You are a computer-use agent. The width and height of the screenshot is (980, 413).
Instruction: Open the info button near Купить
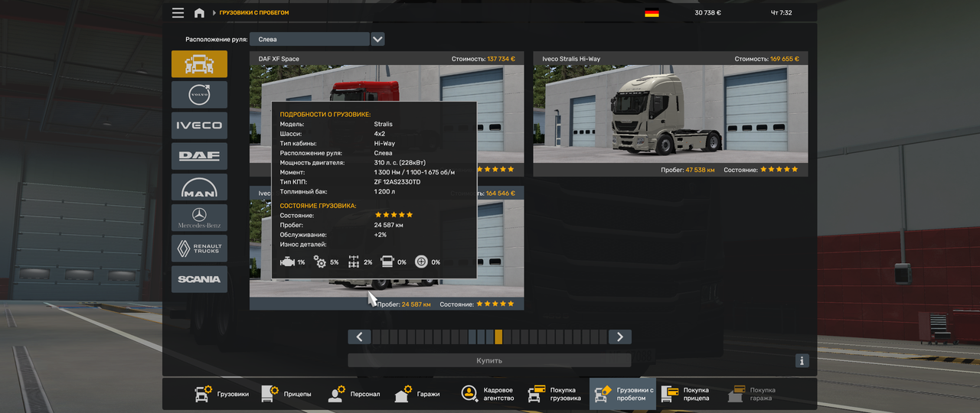(802, 360)
